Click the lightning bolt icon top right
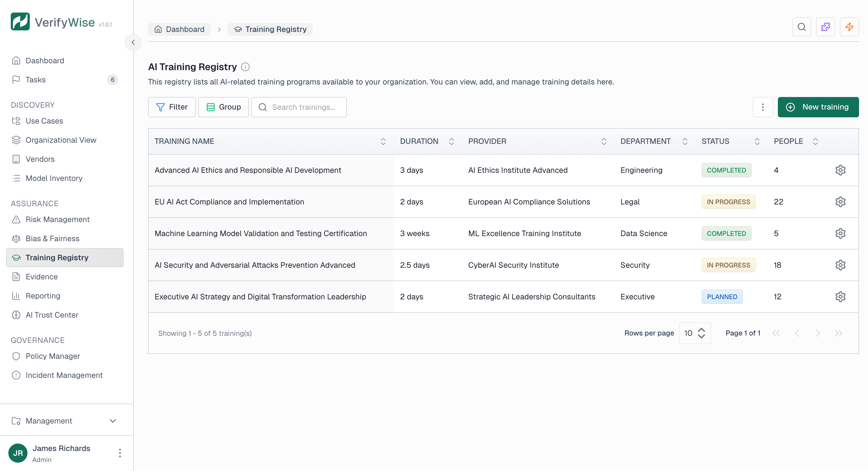The height and width of the screenshot is (471, 868). (850, 27)
